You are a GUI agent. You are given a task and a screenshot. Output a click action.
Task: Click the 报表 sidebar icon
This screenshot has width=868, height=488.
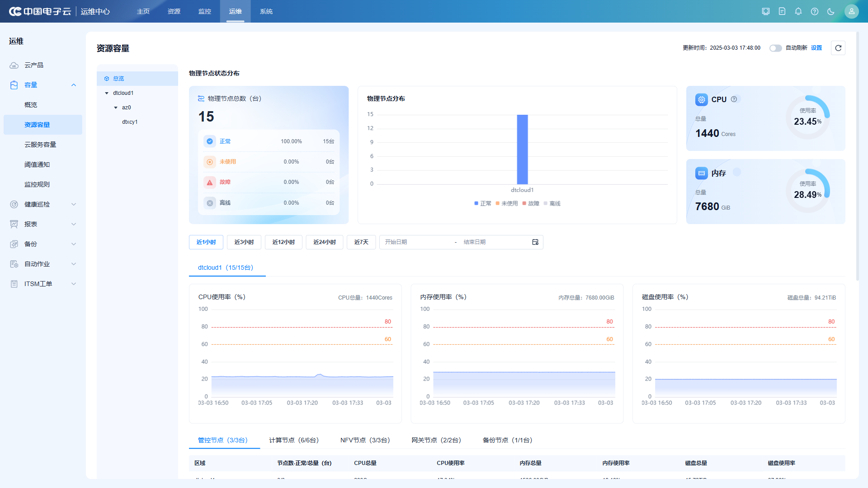click(x=14, y=224)
